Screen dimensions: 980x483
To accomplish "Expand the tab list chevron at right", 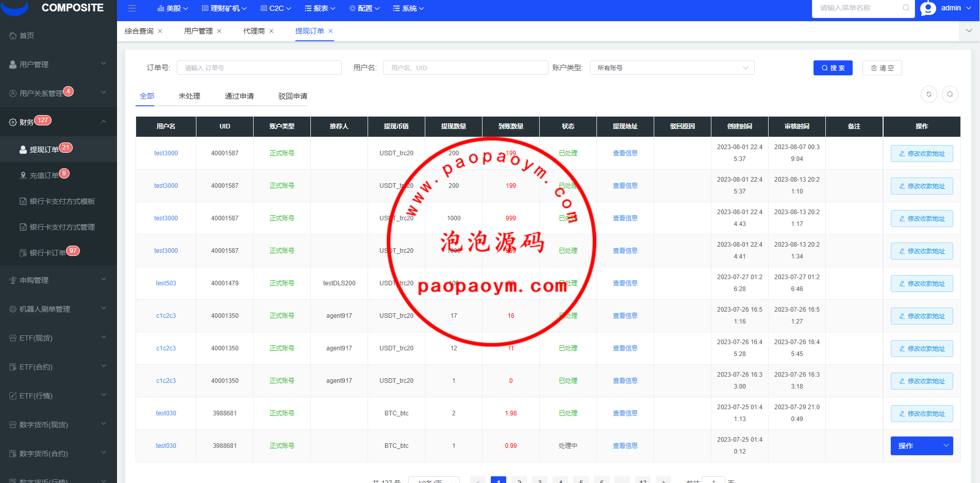I will click(969, 31).
